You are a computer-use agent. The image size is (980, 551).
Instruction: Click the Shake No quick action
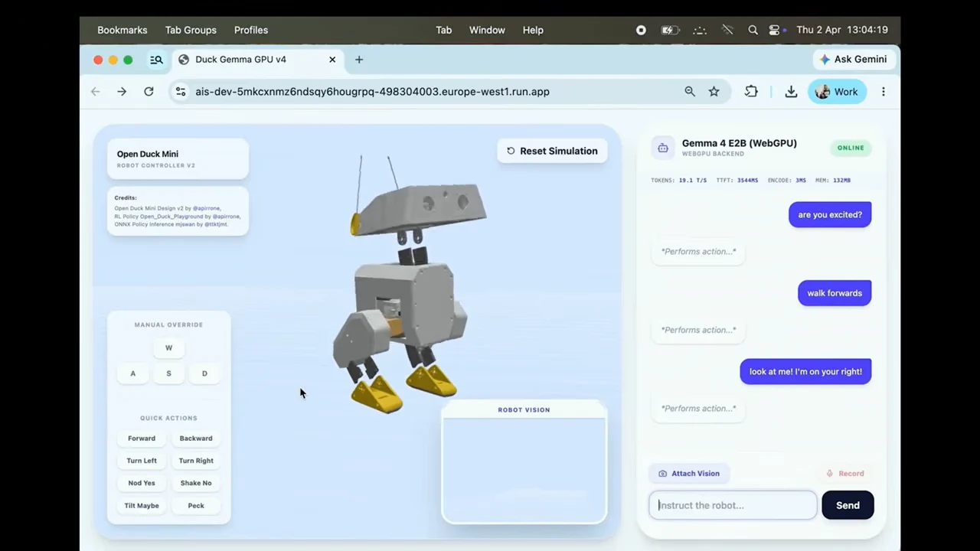[196, 483]
